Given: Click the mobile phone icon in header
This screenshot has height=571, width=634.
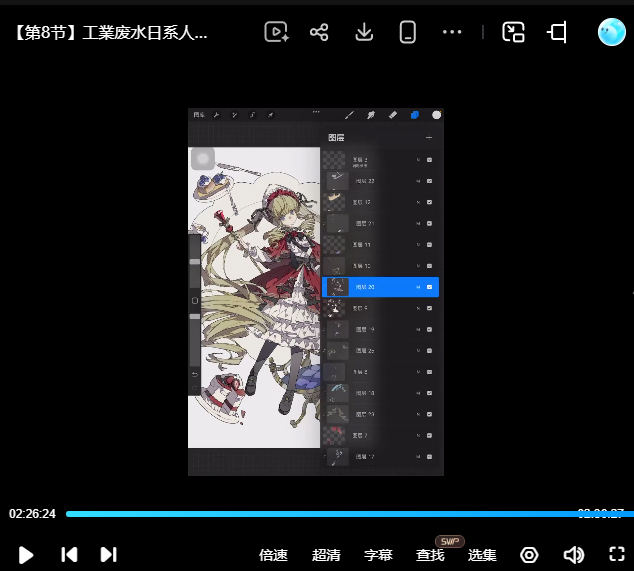Looking at the screenshot, I should pyautogui.click(x=408, y=32).
